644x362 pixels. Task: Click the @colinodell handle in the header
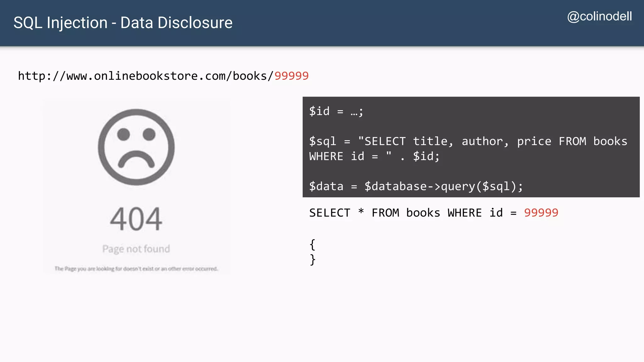[x=599, y=16]
